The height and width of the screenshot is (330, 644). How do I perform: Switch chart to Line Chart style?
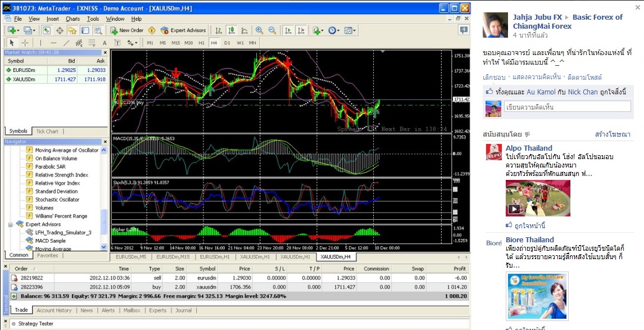[x=244, y=30]
